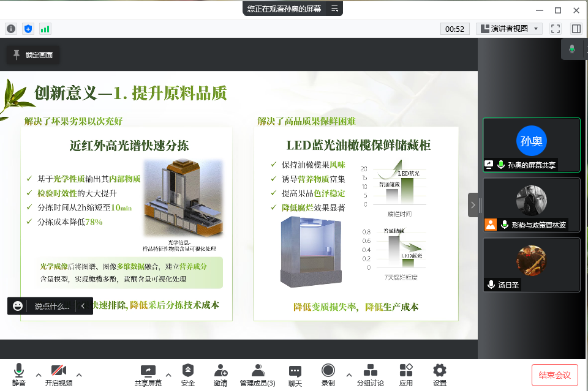Check the green network signal icon
Viewport: 588px width, 391px height.
pyautogui.click(x=45, y=29)
